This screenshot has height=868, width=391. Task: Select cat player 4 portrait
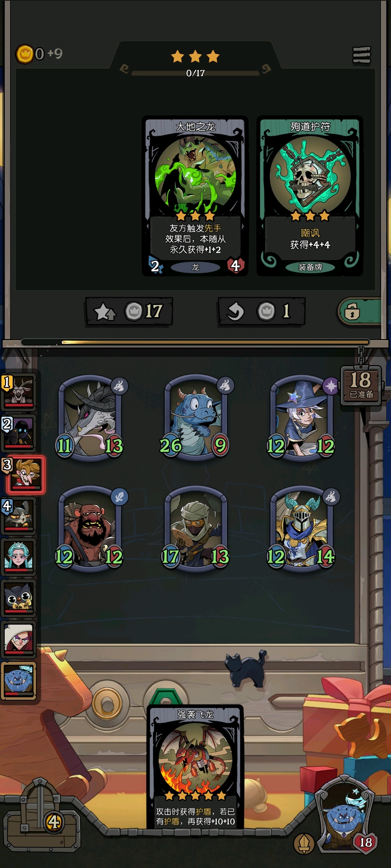click(19, 515)
